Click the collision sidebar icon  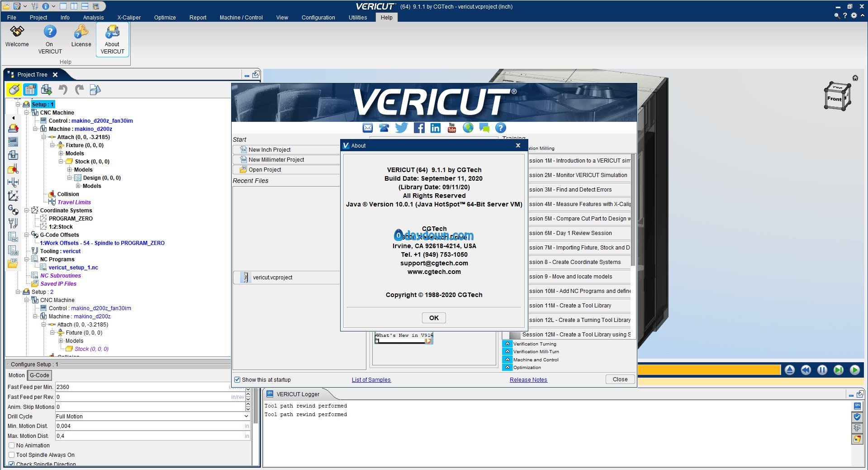[x=13, y=169]
